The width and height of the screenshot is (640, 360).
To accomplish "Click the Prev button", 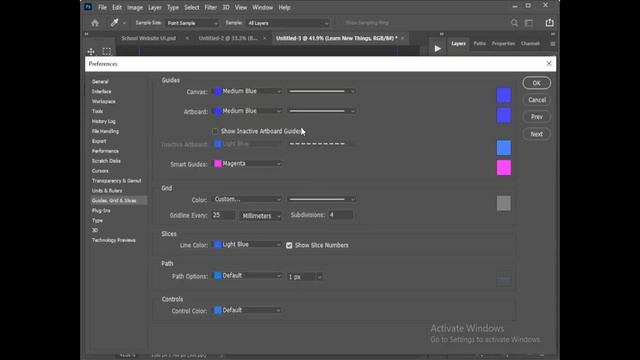I will [x=537, y=117].
